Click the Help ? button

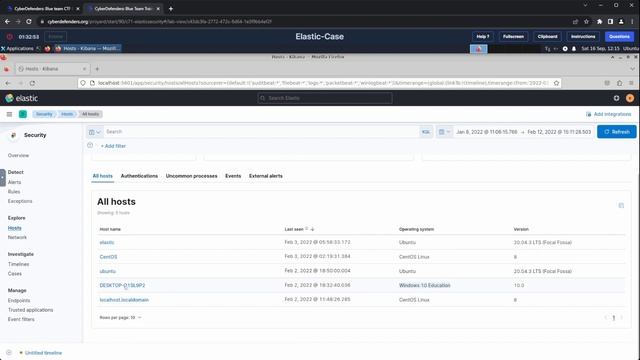(482, 36)
